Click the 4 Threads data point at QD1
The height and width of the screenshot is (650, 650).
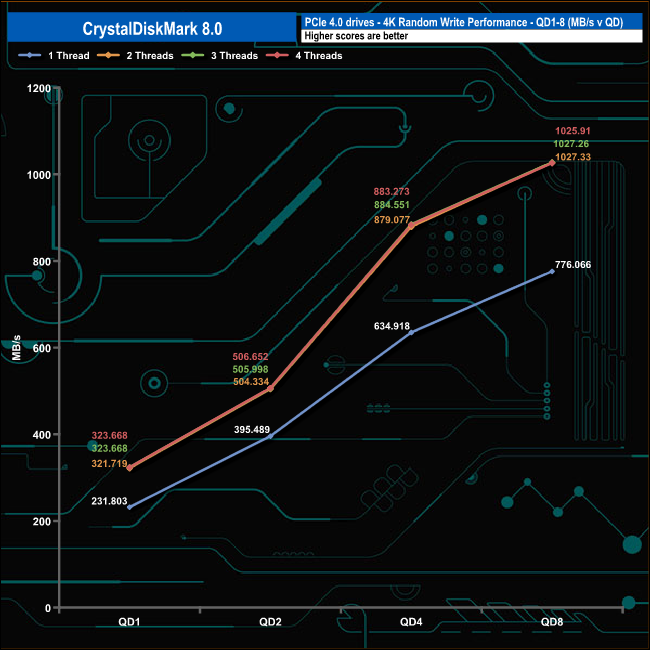[129, 468]
